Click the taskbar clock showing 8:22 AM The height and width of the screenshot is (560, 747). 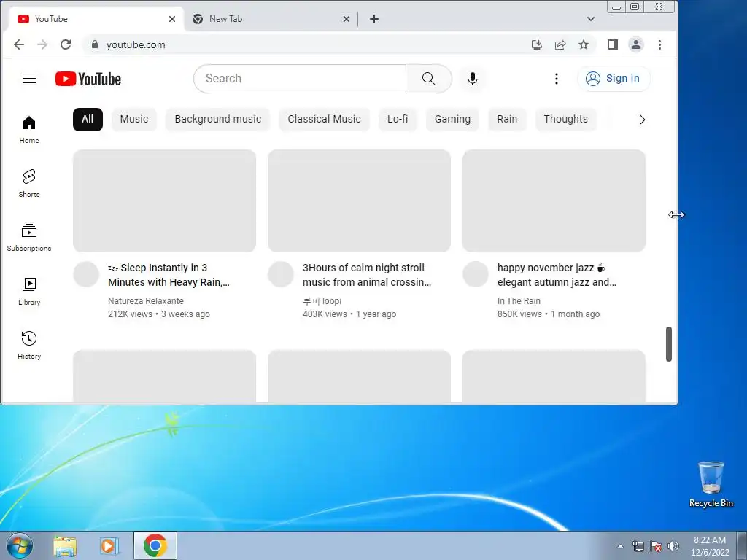pyautogui.click(x=710, y=546)
